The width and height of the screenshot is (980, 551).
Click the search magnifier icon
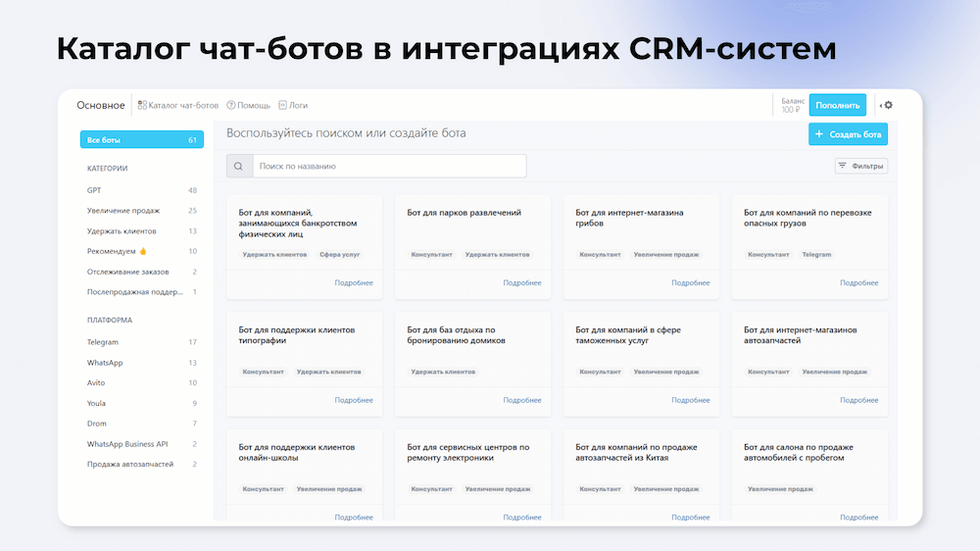tap(239, 167)
